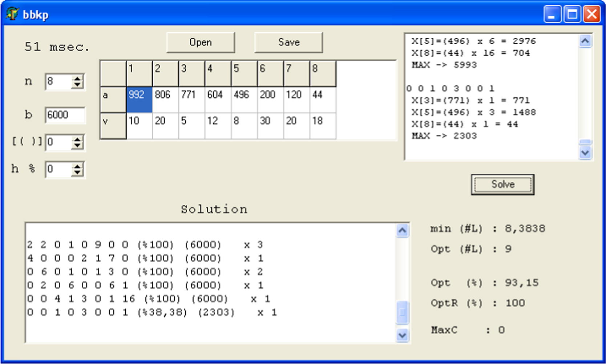This screenshot has width=606, height=364.
Task: Click the Solution list scrollbar thumb
Action: [x=402, y=312]
